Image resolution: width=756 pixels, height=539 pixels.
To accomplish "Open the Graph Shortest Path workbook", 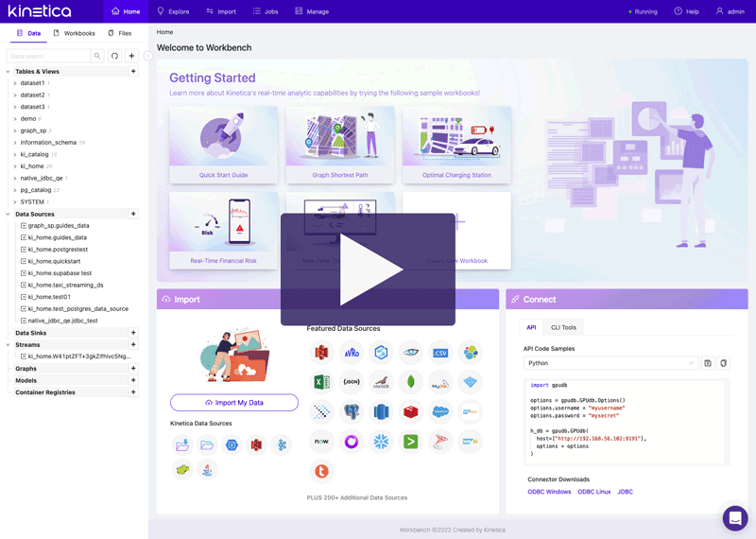I will click(x=340, y=145).
